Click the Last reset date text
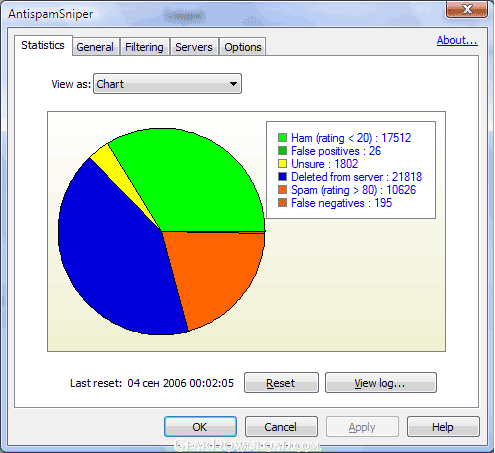The image size is (495, 453). coord(180,383)
